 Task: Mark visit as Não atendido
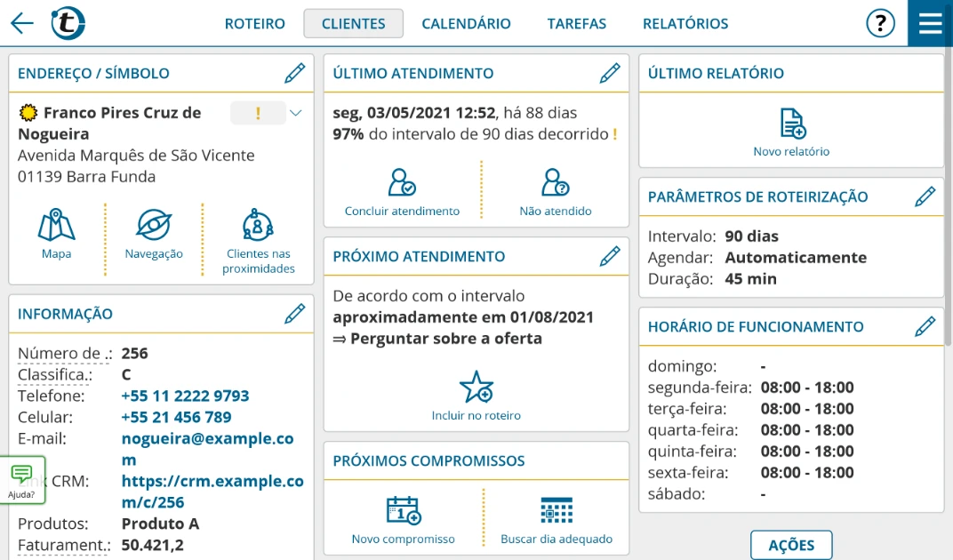tap(556, 182)
